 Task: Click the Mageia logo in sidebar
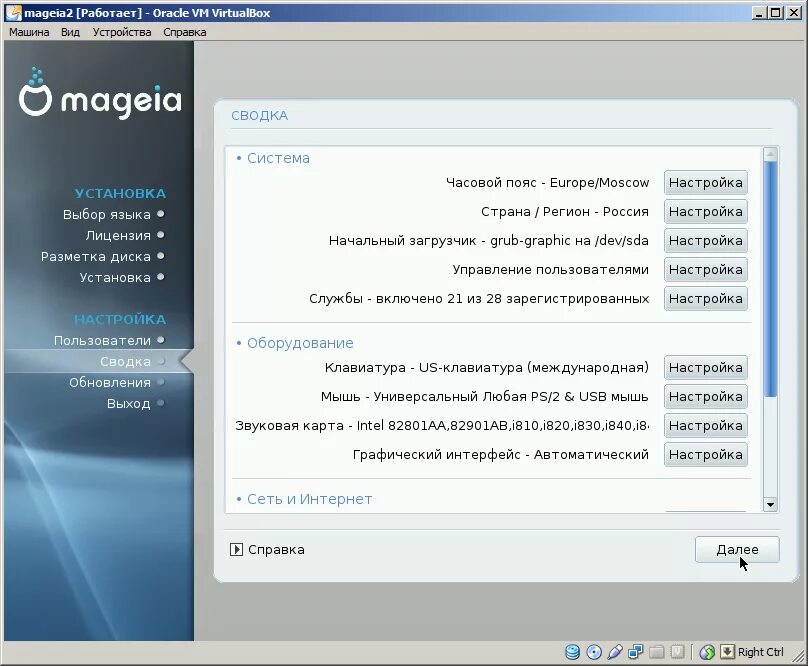(x=100, y=93)
